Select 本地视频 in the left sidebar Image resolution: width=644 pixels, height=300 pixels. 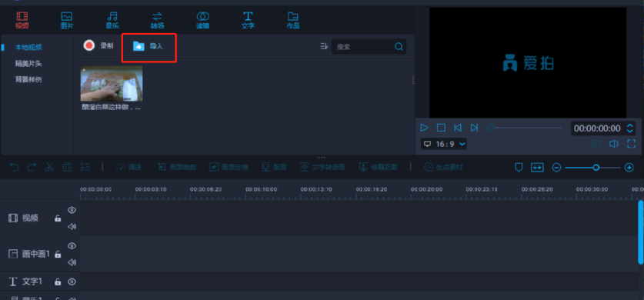[28, 47]
